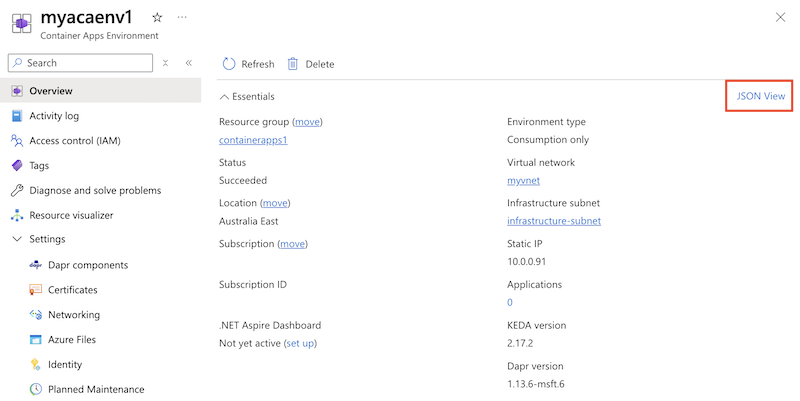Open Access control (IAM) page
Viewport: 800px width, 401px height.
[74, 141]
